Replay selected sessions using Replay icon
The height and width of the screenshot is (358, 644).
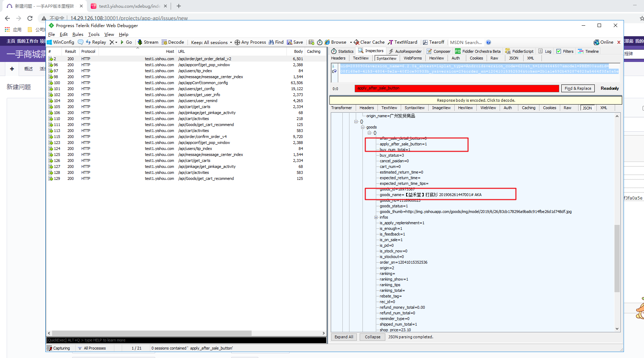coord(88,42)
